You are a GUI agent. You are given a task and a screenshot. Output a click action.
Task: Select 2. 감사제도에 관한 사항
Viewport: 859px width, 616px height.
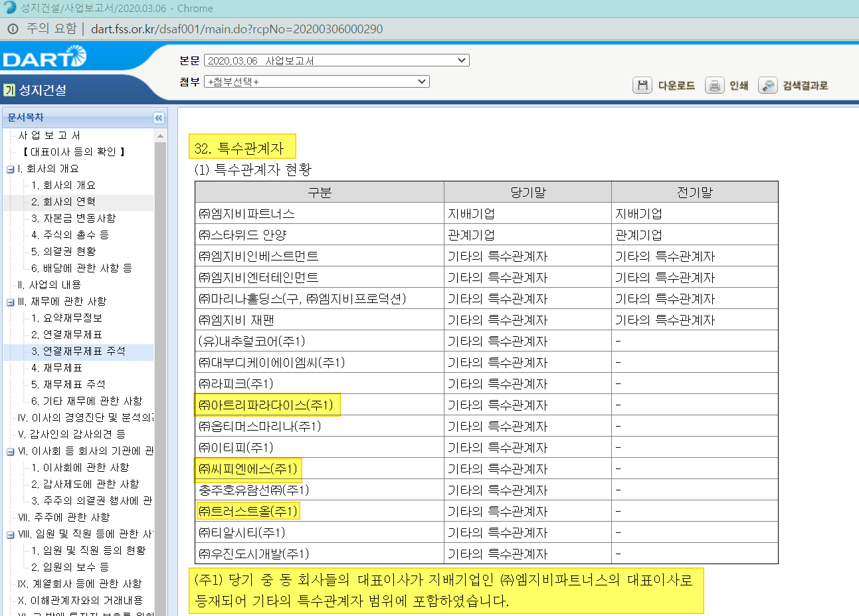point(85,484)
